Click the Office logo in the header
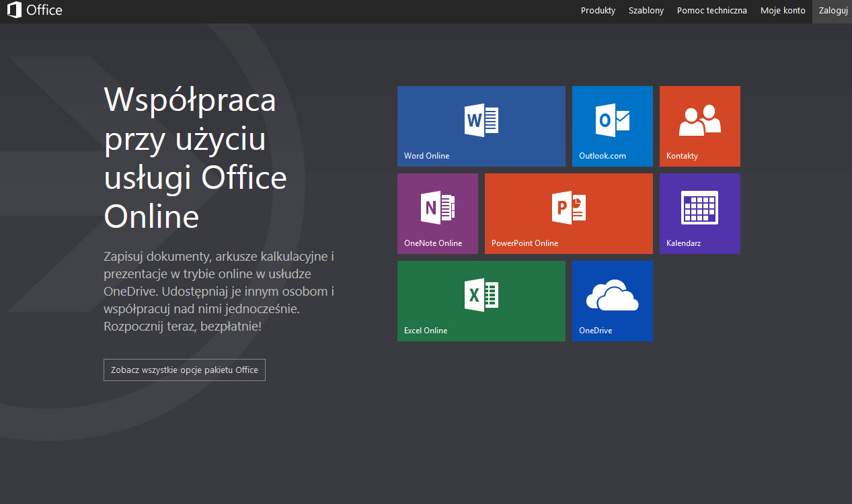This screenshot has height=504, width=852. pyautogui.click(x=35, y=11)
